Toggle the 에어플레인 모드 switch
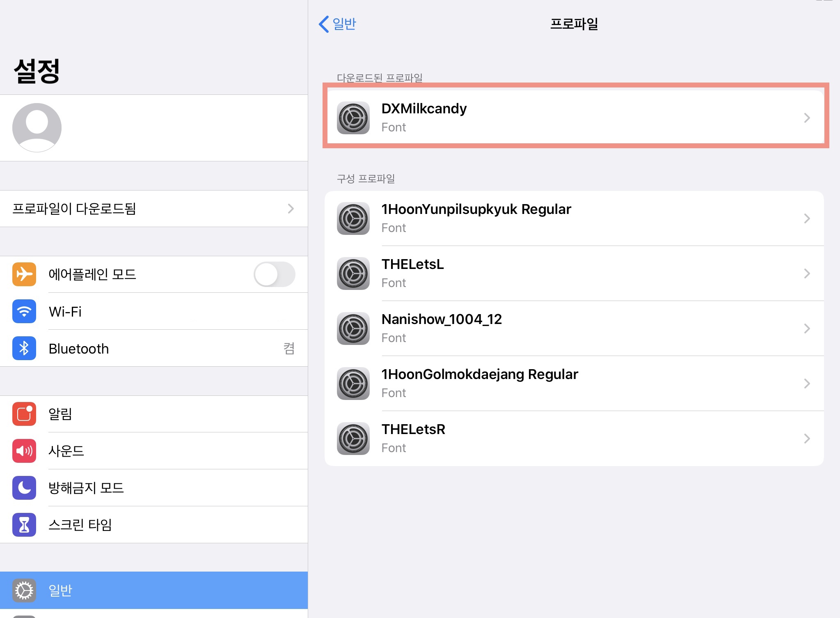This screenshot has height=618, width=840. click(274, 274)
